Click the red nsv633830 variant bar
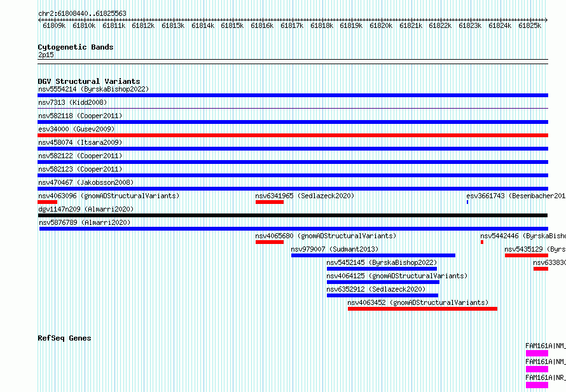The image size is (566, 392). 541,269
